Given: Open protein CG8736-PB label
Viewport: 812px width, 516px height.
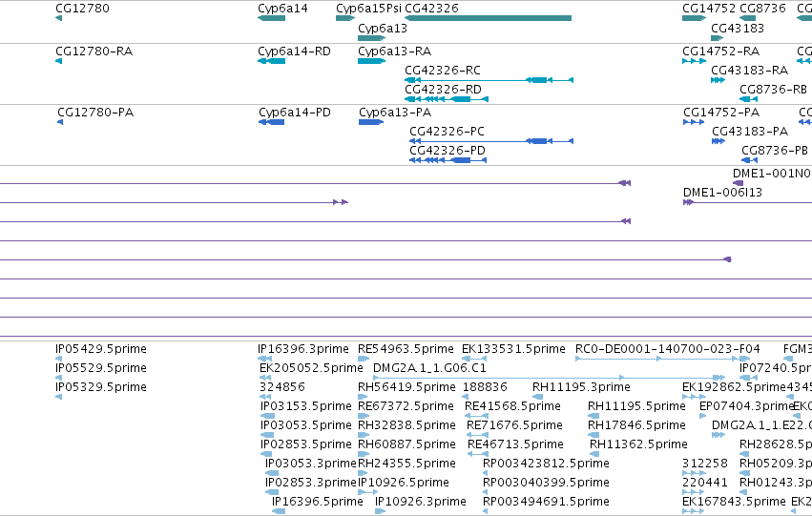Looking at the screenshot, I should pyautogui.click(x=775, y=151).
